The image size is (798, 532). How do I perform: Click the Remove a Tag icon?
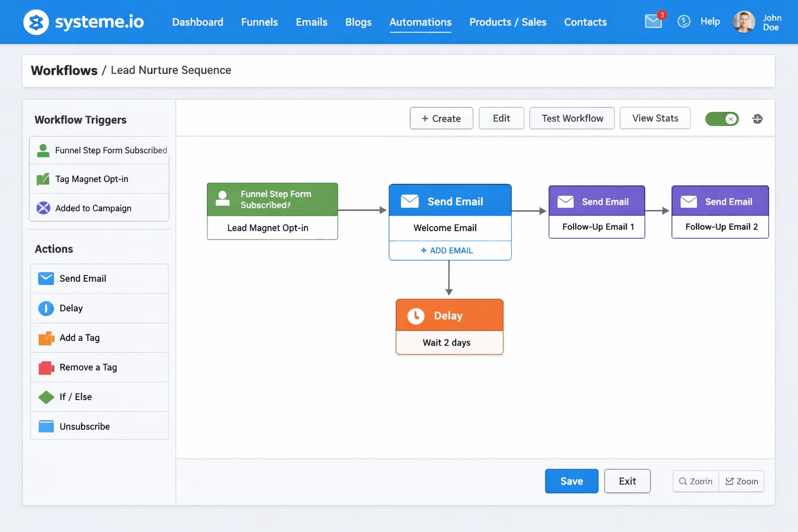pos(46,367)
